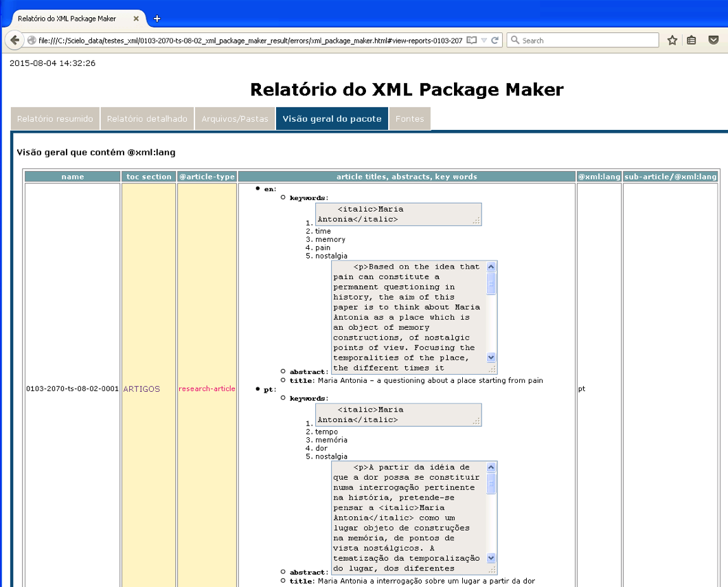This screenshot has width=728, height=587.
Task: Close the Relatório do XML Package Maker tab
Action: tap(136, 19)
